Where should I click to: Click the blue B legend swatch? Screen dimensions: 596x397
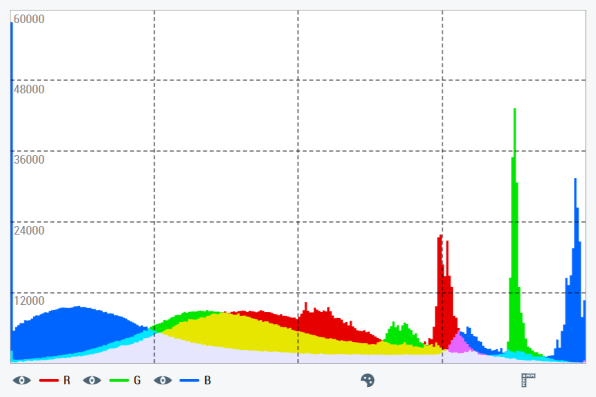pos(189,380)
